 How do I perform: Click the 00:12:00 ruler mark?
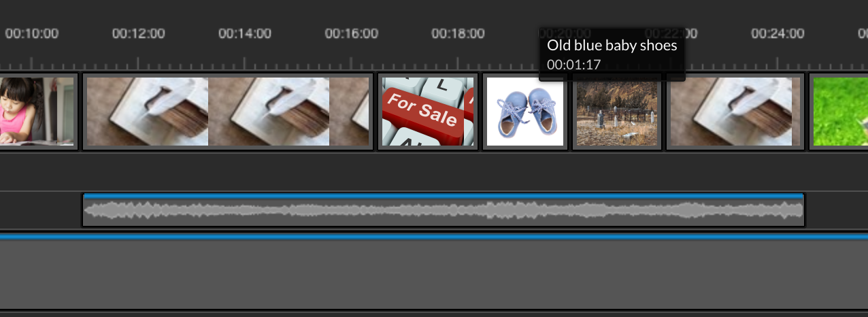[139, 33]
